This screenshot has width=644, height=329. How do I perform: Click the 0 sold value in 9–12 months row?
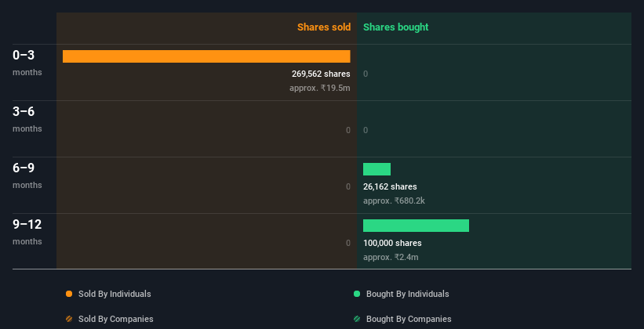point(347,243)
